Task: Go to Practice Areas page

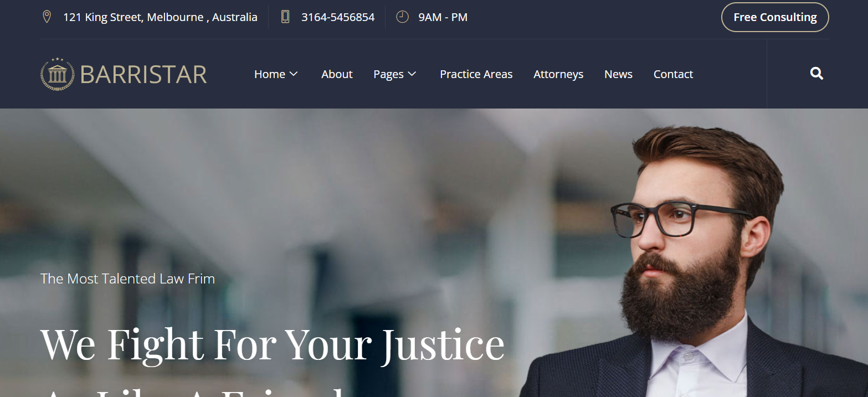Action: point(476,74)
